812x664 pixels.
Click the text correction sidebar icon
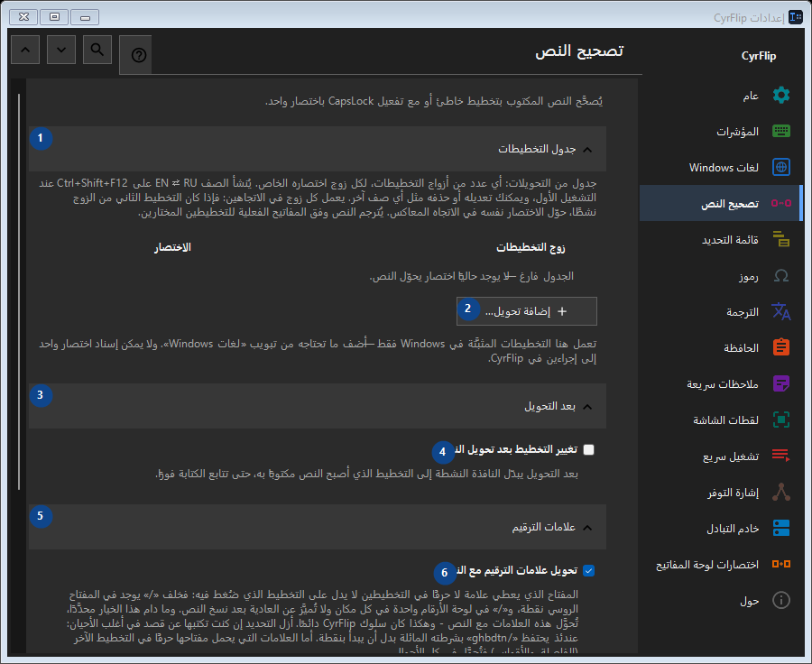click(x=781, y=203)
